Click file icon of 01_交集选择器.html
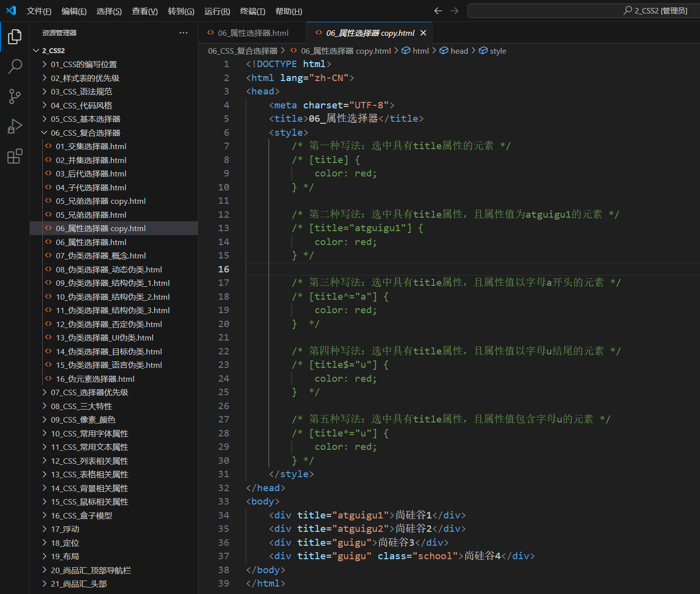 point(48,146)
